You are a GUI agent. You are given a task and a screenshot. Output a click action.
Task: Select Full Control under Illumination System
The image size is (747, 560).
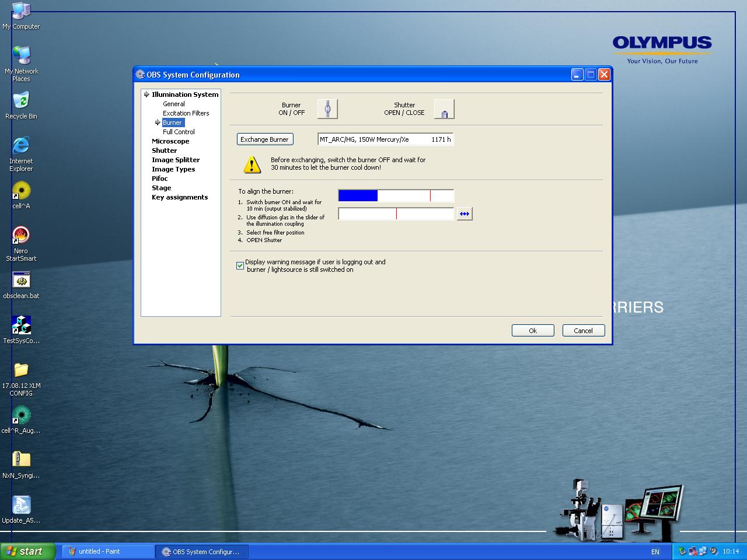pyautogui.click(x=178, y=131)
